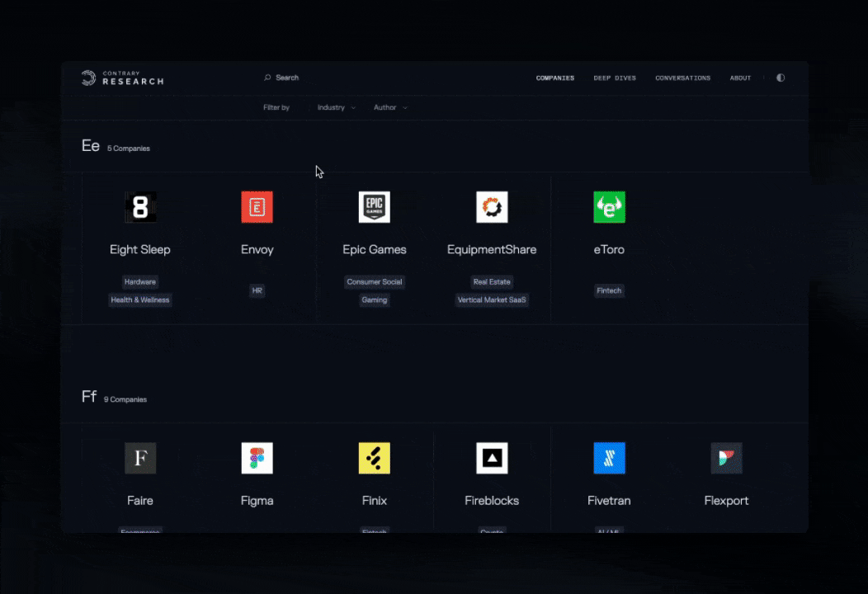Open the About page link
This screenshot has width=868, height=594.
(740, 78)
